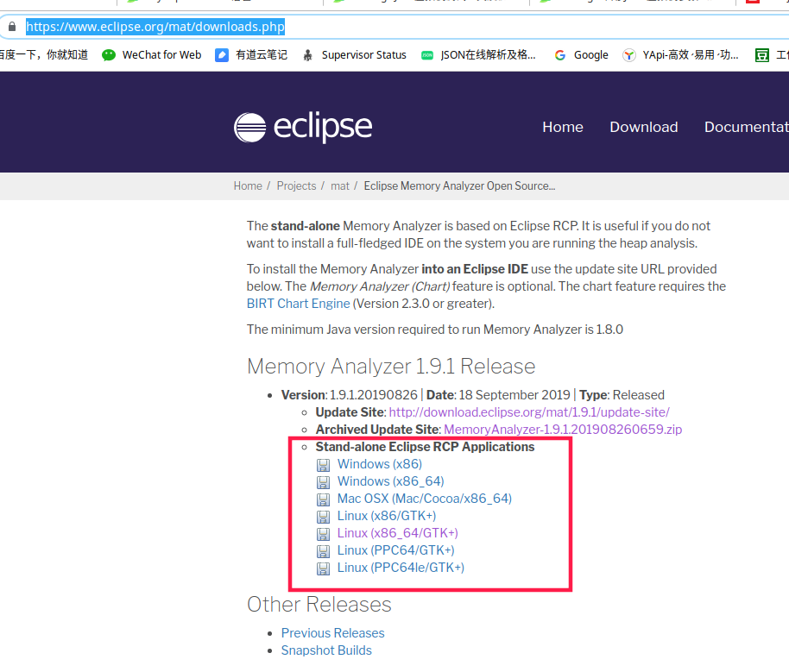
Task: Click the Version: 1.9.1.20190826 text
Action: pos(350,395)
